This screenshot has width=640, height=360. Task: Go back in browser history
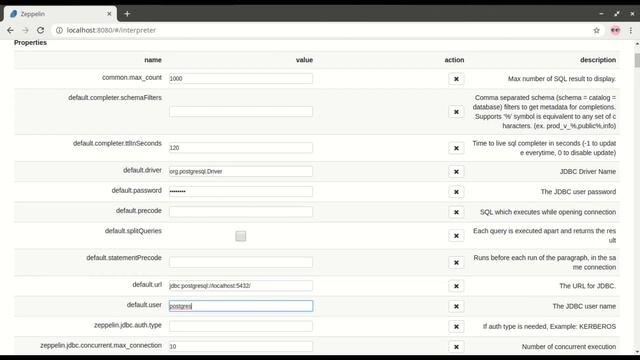(10, 30)
